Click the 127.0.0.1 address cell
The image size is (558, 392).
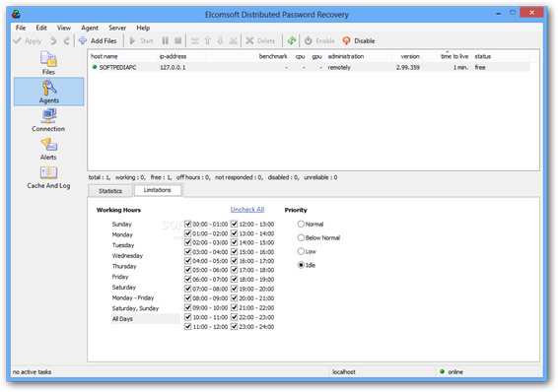(x=173, y=67)
